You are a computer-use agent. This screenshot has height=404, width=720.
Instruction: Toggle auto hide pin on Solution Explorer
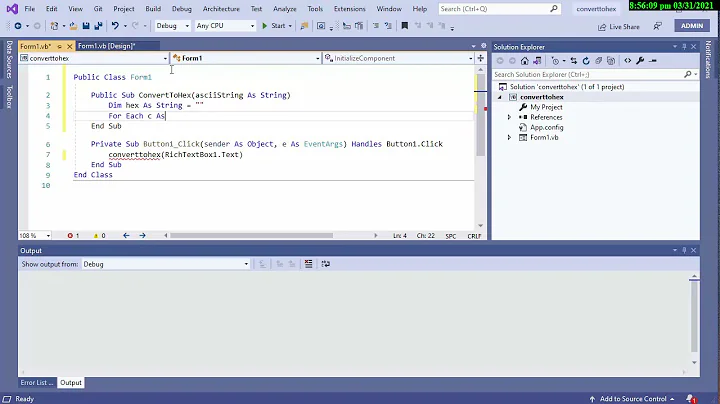(684, 47)
